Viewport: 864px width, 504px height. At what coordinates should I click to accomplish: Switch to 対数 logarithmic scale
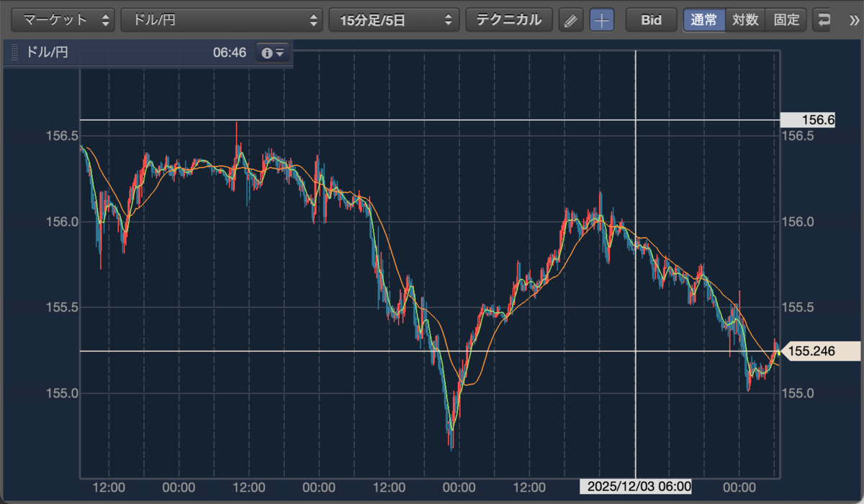[x=745, y=19]
